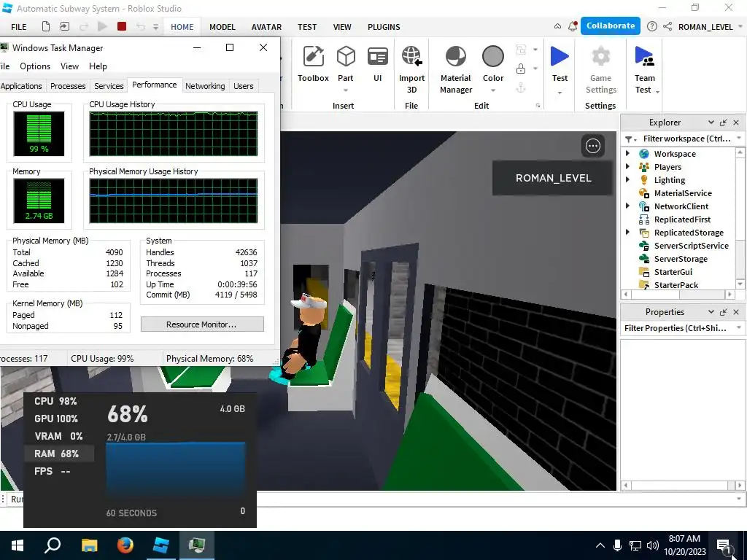Click the taskbar volume icon
The height and width of the screenshot is (560, 747).
[653, 545]
